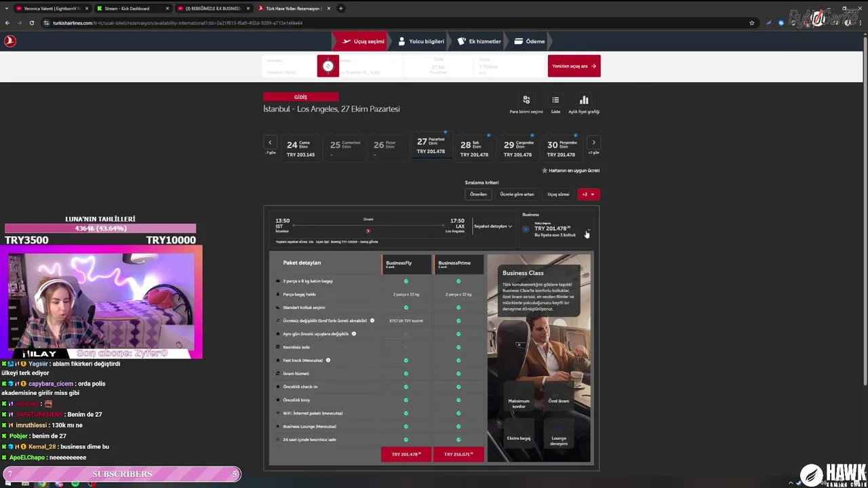This screenshot has width=868, height=488.
Task: Sort by Uçuş süresi
Action: point(559,195)
